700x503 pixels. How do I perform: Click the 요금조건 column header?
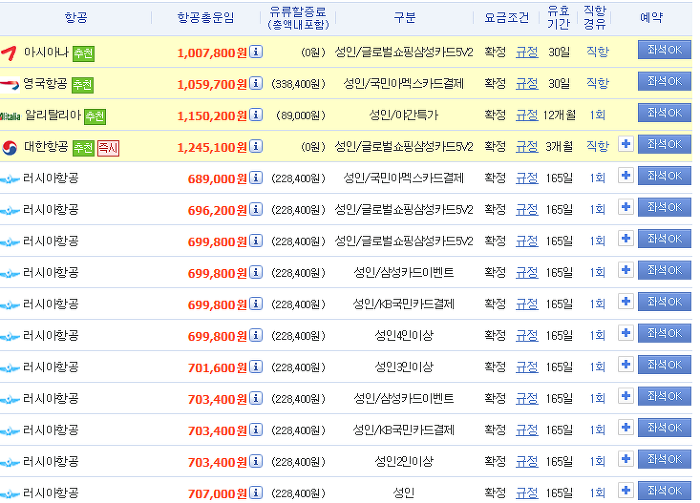[507, 17]
